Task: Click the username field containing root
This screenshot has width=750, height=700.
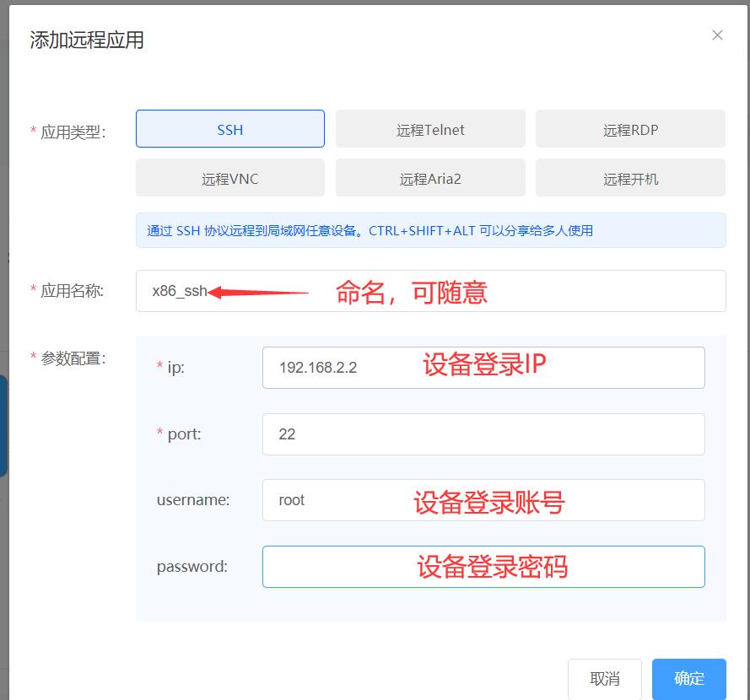Action: pyautogui.click(x=483, y=500)
